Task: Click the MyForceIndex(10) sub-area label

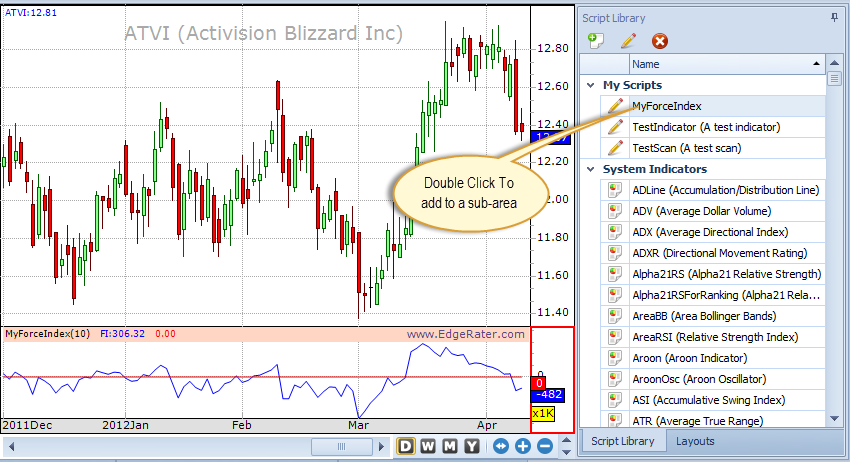Action: click(48, 334)
